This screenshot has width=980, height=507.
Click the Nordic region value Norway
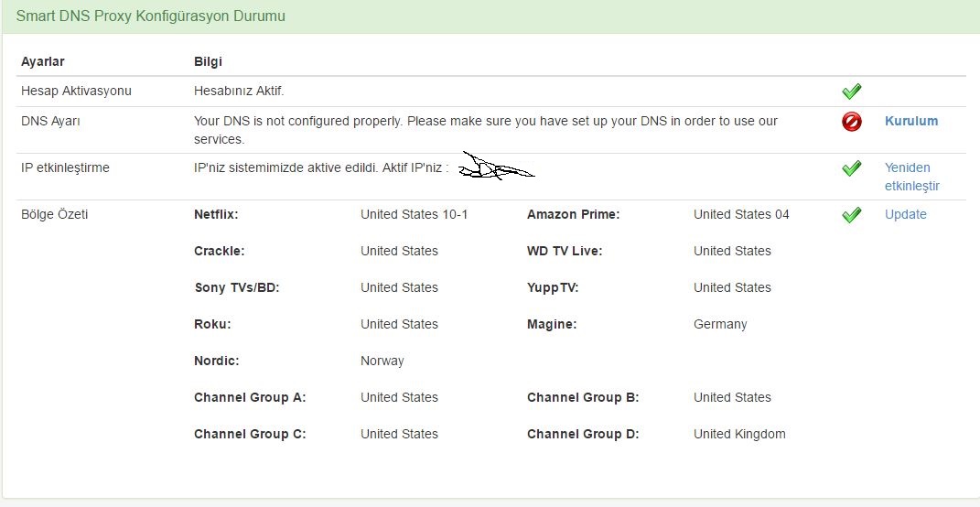[382, 361]
